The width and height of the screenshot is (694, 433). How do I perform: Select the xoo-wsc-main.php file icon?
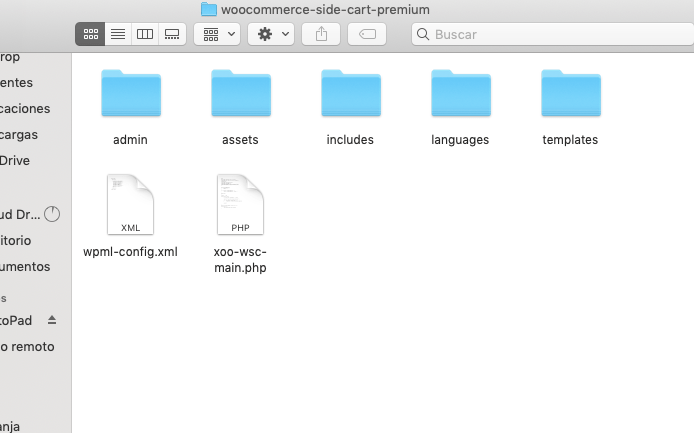pyautogui.click(x=240, y=205)
